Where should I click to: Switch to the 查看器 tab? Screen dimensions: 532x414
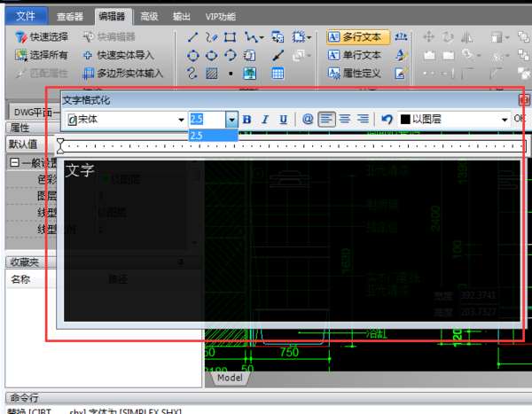[69, 17]
